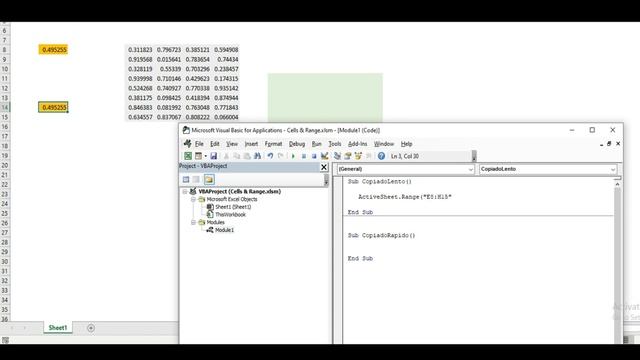The image size is (640, 360).
Task: Open the Debug menu
Action: coord(297,144)
